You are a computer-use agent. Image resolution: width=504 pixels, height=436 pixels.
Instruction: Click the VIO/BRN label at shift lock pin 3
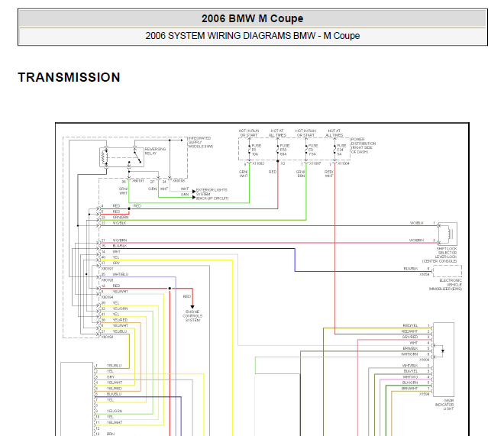tap(416, 241)
